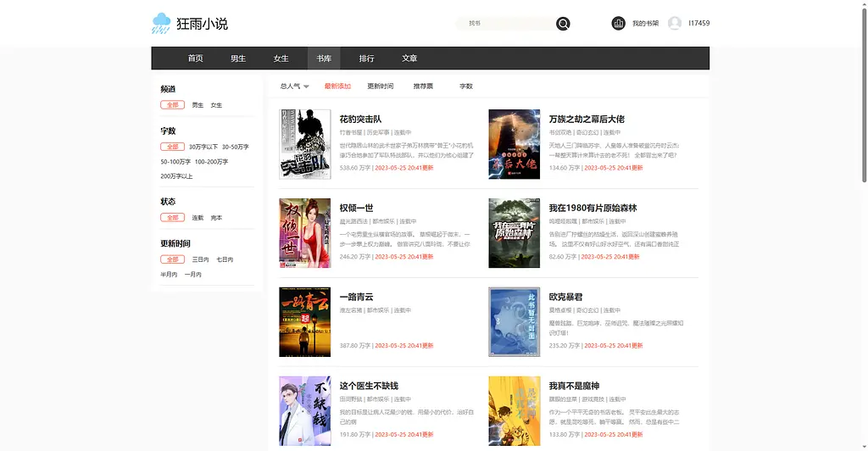The width and height of the screenshot is (868, 451).
Task: Open the 权倾一世 book cover
Action: point(304,233)
